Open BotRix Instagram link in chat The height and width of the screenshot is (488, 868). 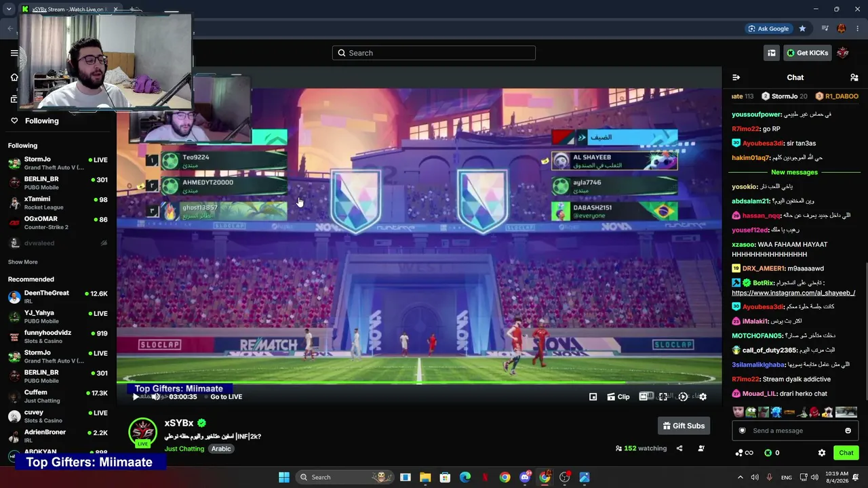pos(793,293)
